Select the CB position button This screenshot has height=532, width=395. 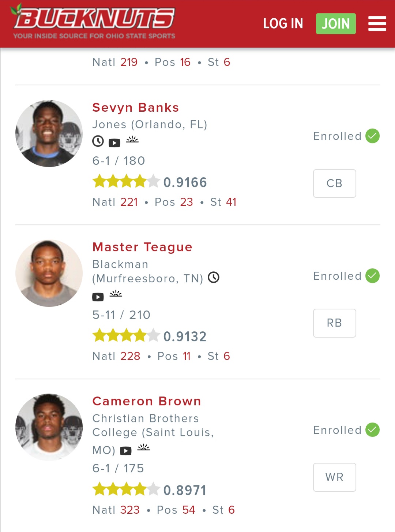pos(334,183)
